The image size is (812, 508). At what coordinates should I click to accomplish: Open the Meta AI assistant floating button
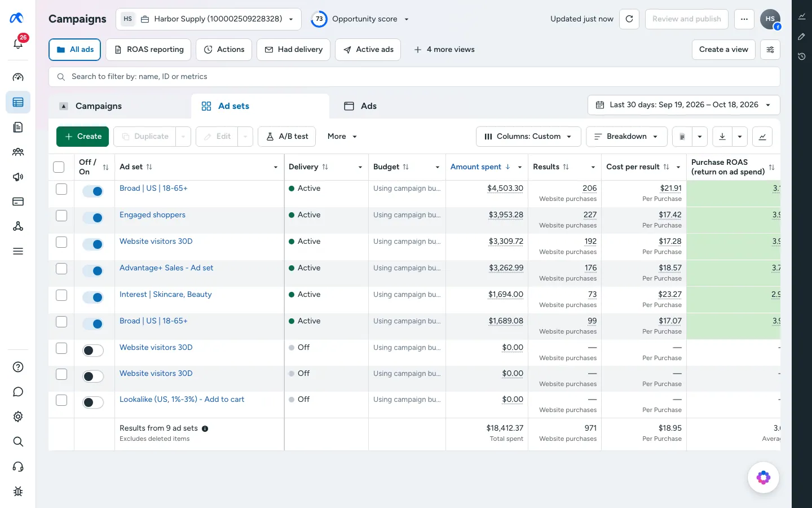click(764, 478)
